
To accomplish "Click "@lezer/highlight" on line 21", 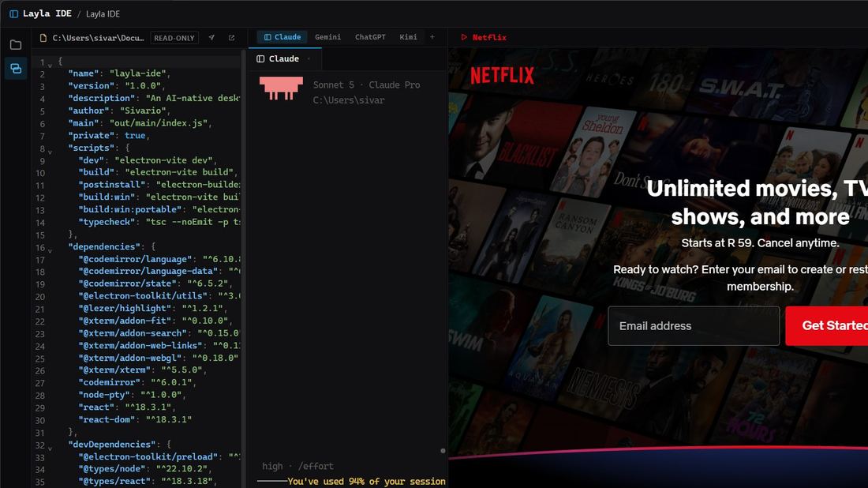I will coord(125,308).
